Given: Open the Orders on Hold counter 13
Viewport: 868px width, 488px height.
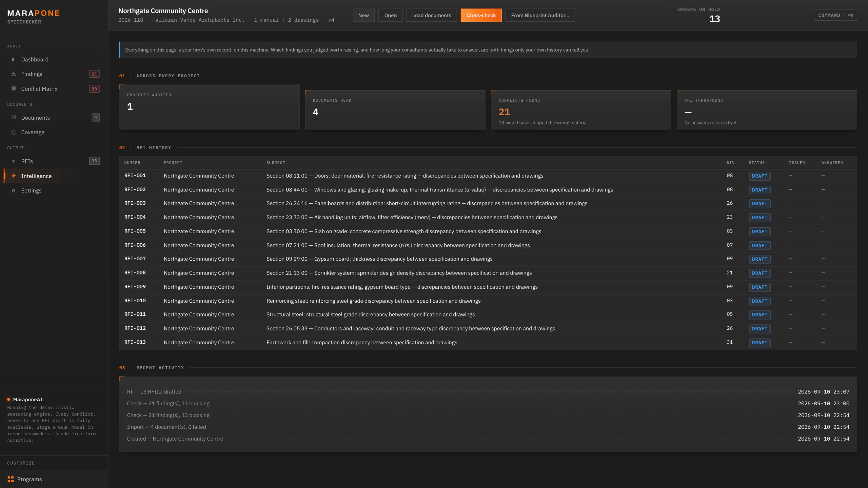Looking at the screenshot, I should [x=715, y=19].
